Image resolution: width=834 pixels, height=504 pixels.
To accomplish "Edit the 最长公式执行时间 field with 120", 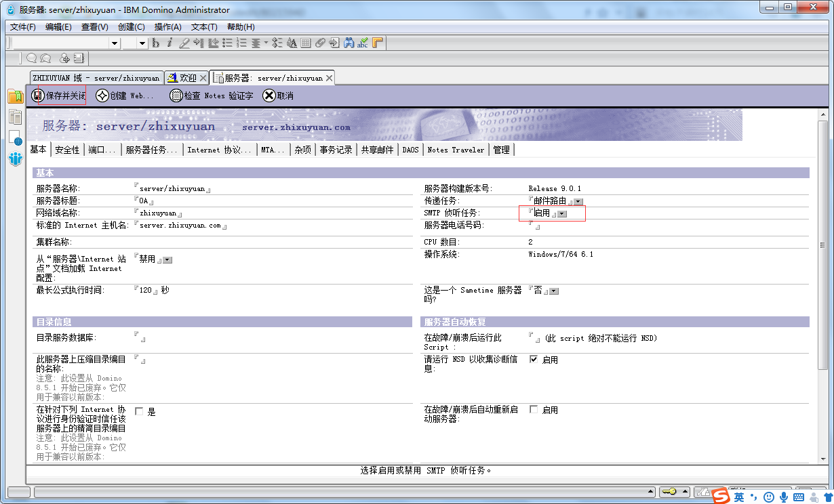I will pyautogui.click(x=146, y=290).
